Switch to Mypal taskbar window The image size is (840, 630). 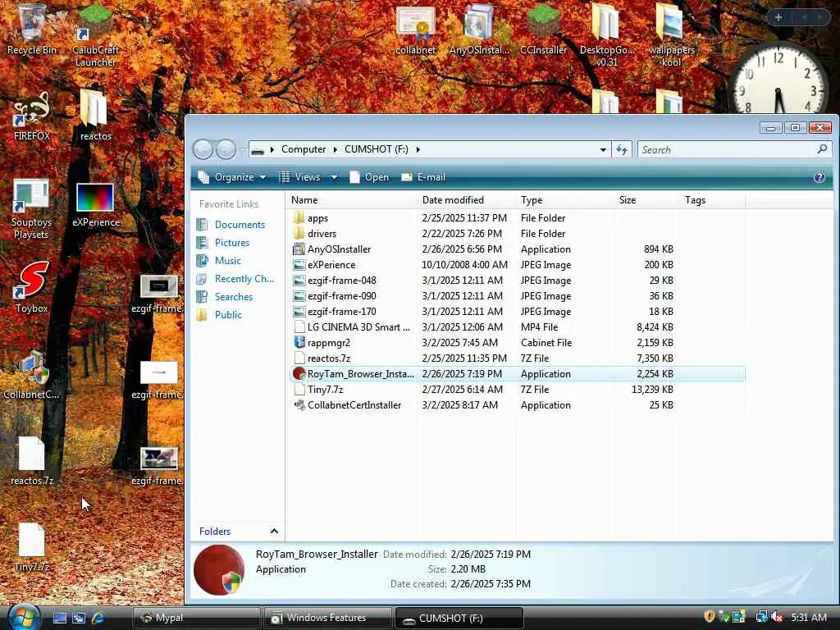(x=196, y=619)
